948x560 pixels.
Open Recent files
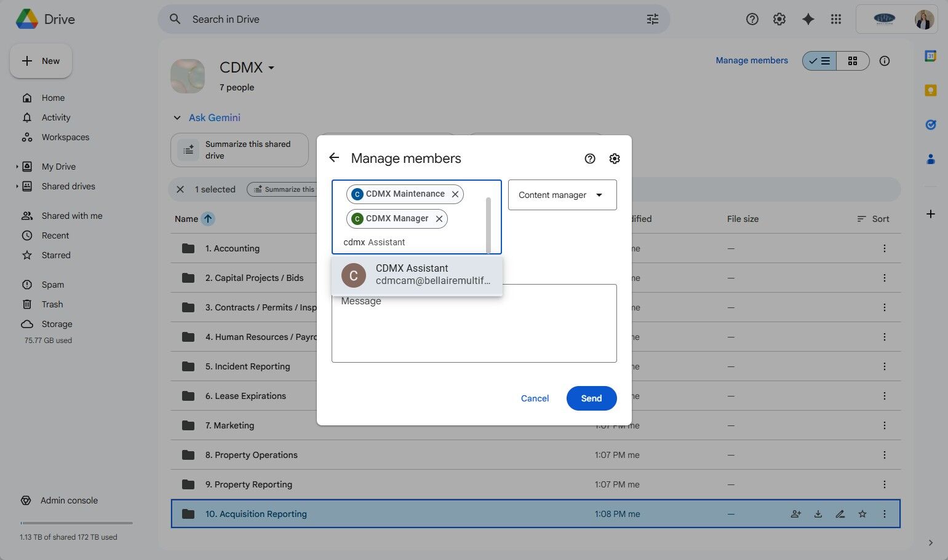55,235
